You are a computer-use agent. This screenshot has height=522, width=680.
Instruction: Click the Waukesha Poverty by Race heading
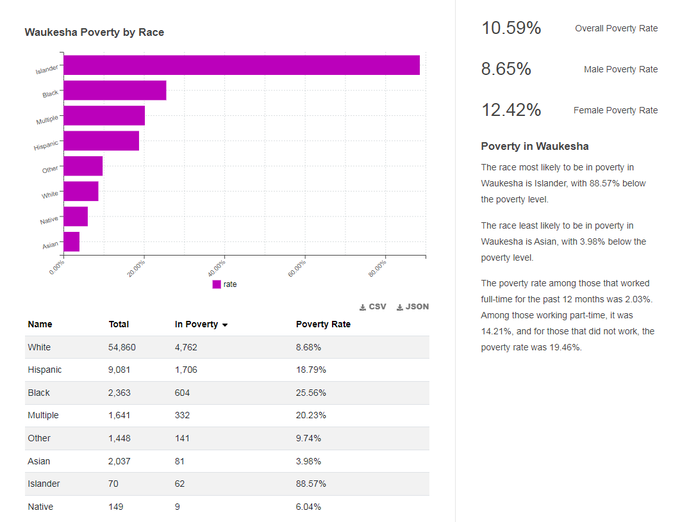94,33
